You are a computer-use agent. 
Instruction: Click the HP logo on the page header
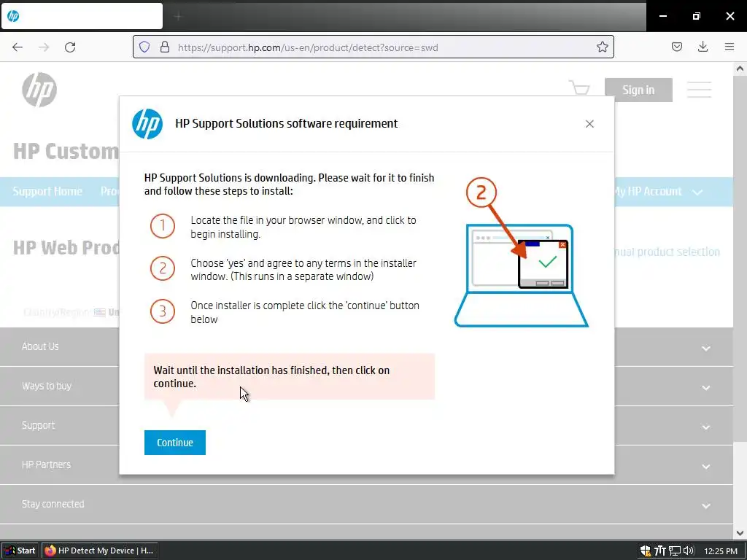coord(39,90)
